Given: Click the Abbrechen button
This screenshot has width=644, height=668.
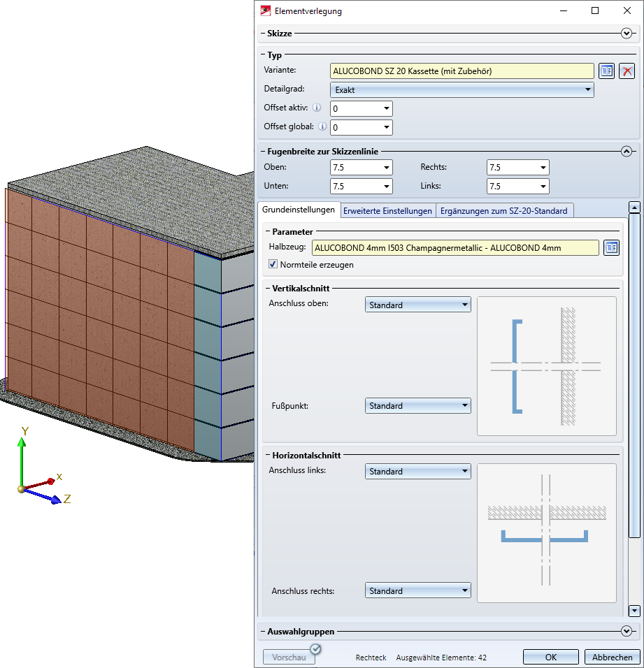Looking at the screenshot, I should pos(613,658).
